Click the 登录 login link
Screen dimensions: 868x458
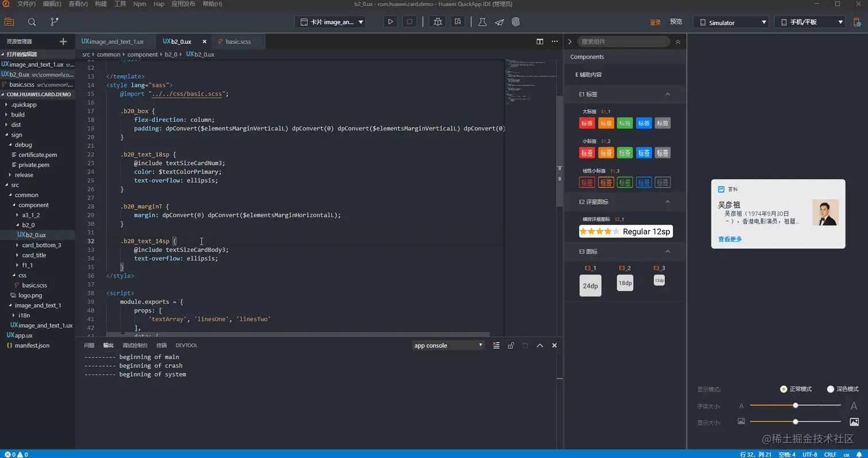(x=655, y=22)
